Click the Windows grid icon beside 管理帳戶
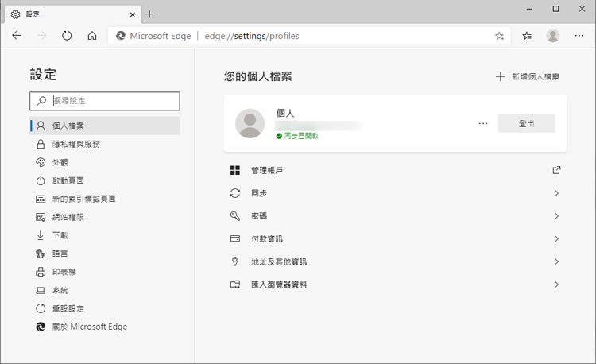Screen dimensions: 596x364 pos(235,170)
